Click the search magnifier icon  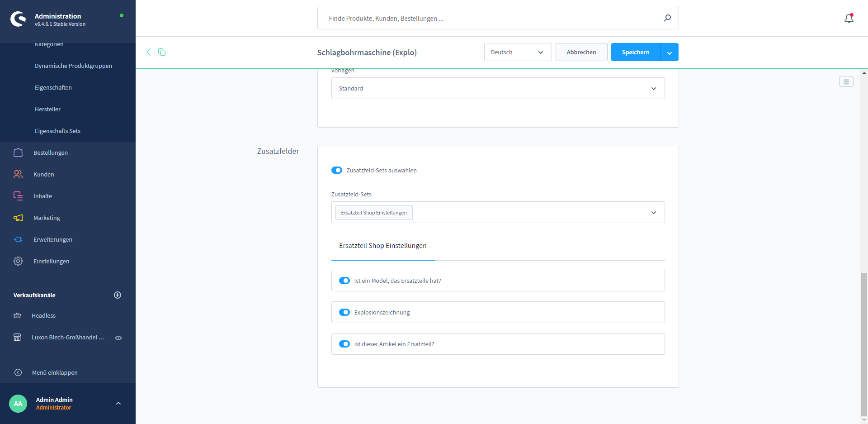667,18
